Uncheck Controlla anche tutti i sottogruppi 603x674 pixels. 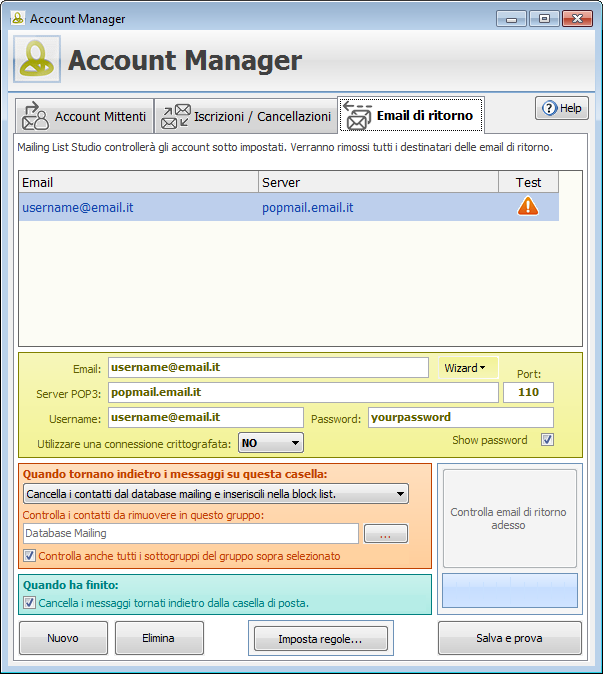29,556
